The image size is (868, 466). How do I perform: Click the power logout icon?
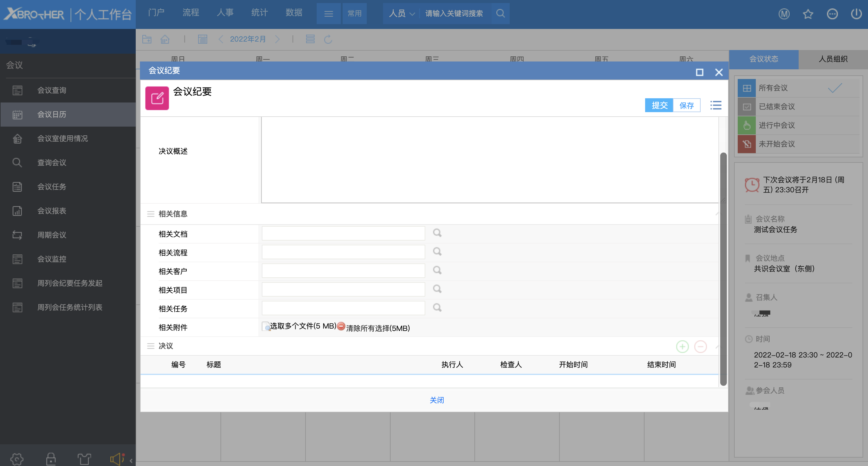(856, 14)
